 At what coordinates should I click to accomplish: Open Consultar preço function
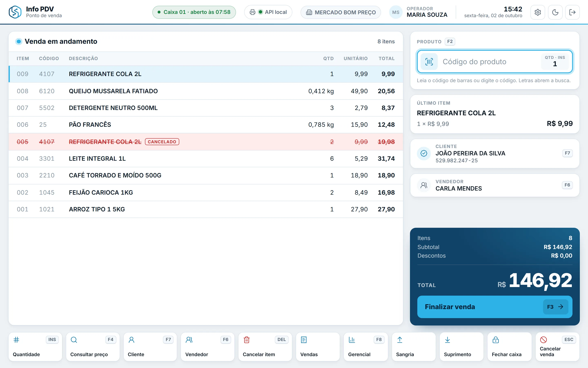click(93, 347)
